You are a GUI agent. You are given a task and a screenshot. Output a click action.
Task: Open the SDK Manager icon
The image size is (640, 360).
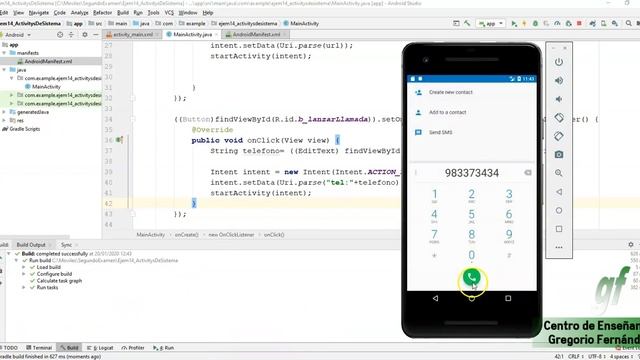click(614, 24)
